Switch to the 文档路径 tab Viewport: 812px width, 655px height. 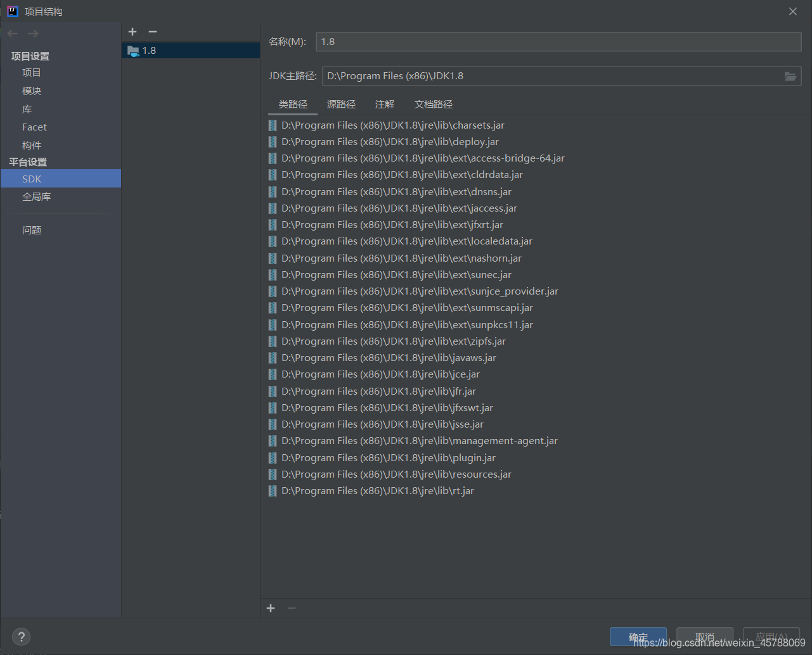(434, 105)
